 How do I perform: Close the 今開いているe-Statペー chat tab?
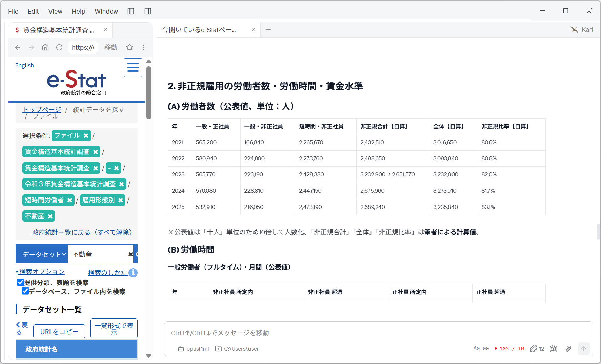254,30
